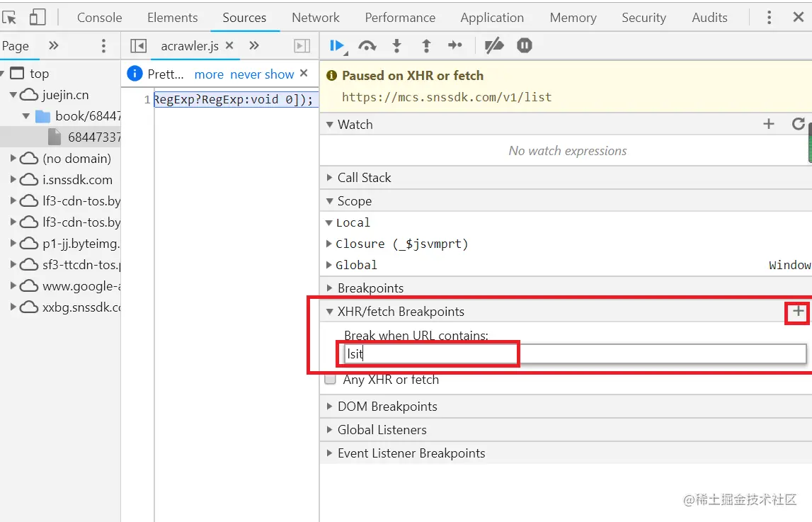Viewport: 812px width, 522px height.
Task: Expand the p1-jj.byteimg node
Action: coord(13,243)
